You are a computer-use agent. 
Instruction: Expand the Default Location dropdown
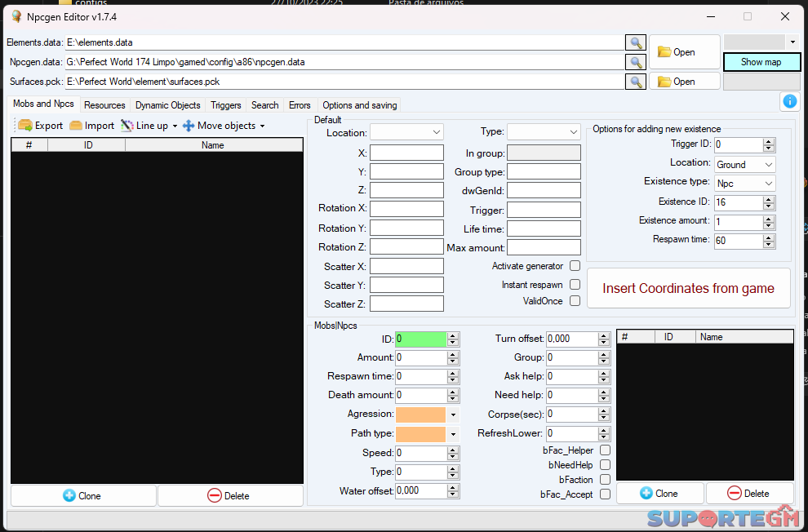406,132
